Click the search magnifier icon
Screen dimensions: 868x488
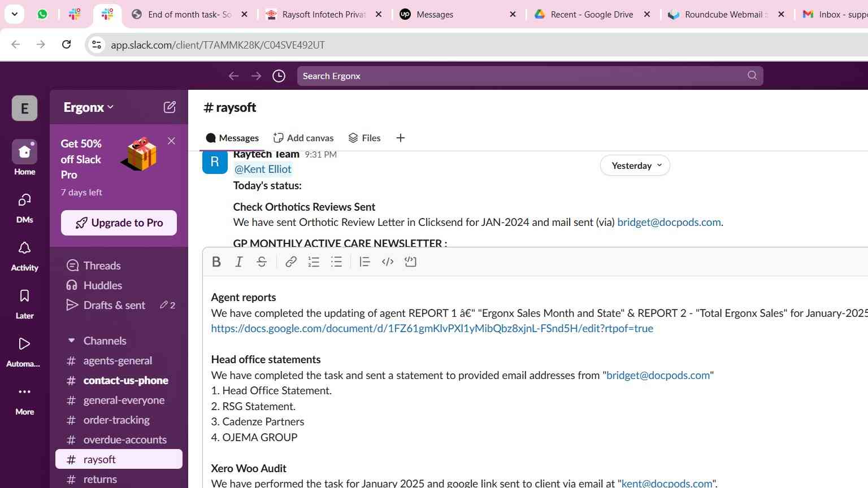coord(752,76)
